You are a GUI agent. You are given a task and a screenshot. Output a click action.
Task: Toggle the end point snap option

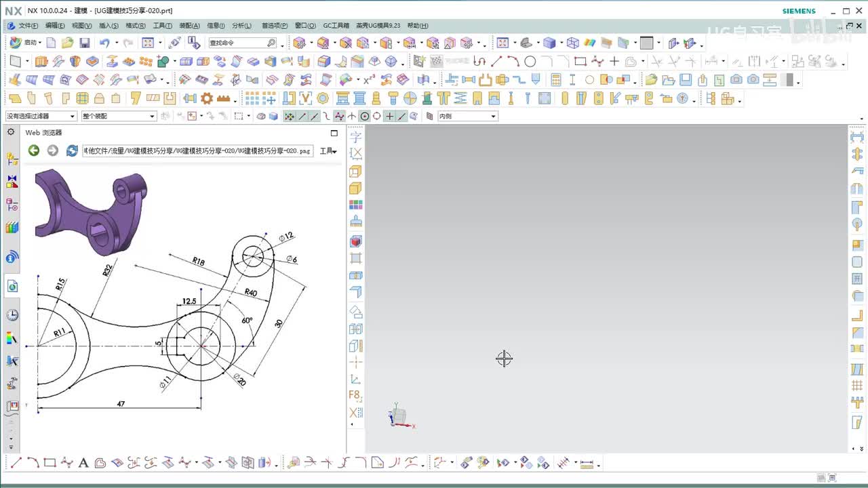click(302, 117)
